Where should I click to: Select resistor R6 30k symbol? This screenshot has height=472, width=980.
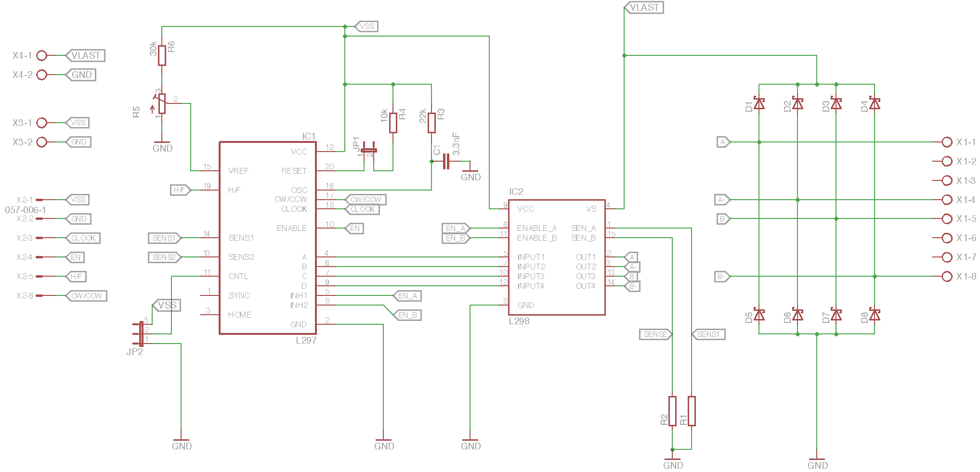[162, 55]
